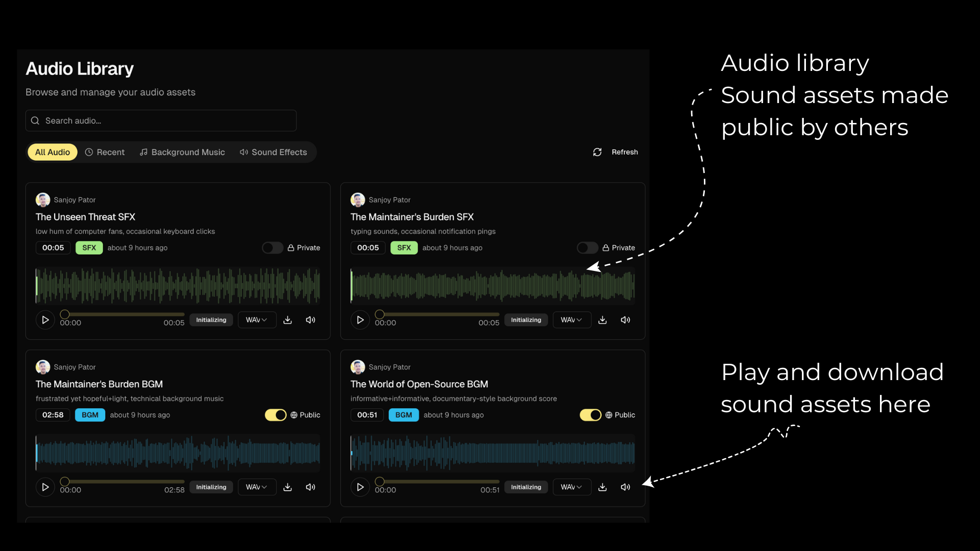The height and width of the screenshot is (551, 980).
Task: Click download icon on Maintainer's Burden BGM
Action: [287, 487]
